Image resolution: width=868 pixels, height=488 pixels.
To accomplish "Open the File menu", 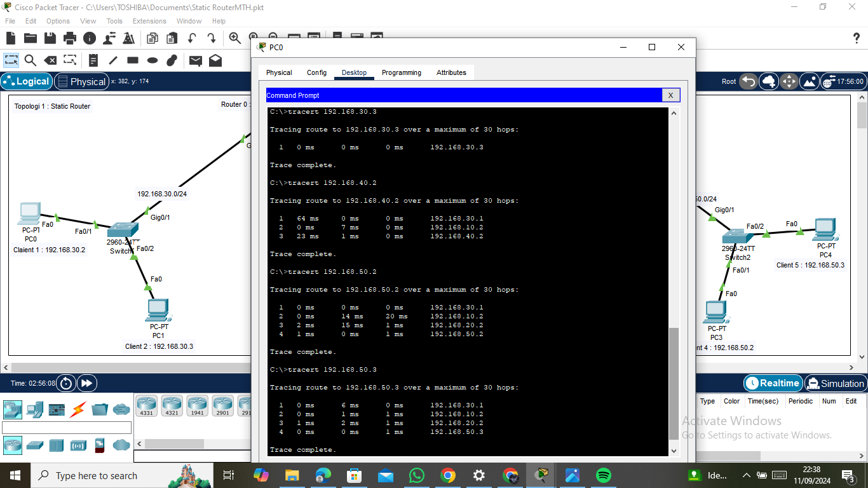I will click(x=10, y=21).
